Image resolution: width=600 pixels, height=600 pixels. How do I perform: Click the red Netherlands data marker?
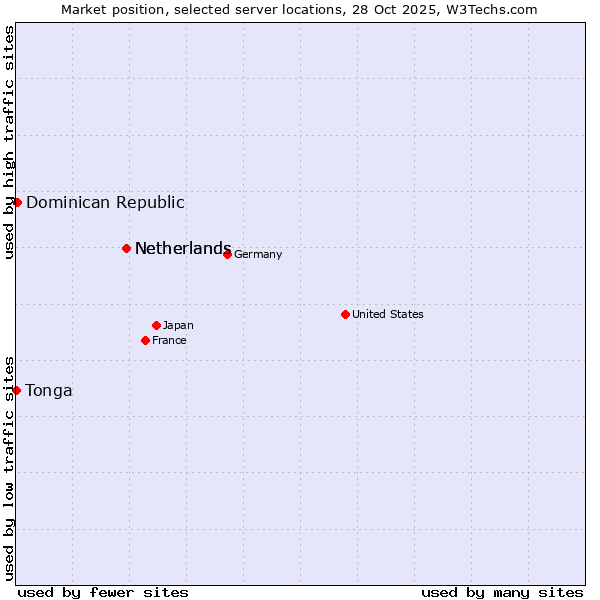[x=126, y=248]
